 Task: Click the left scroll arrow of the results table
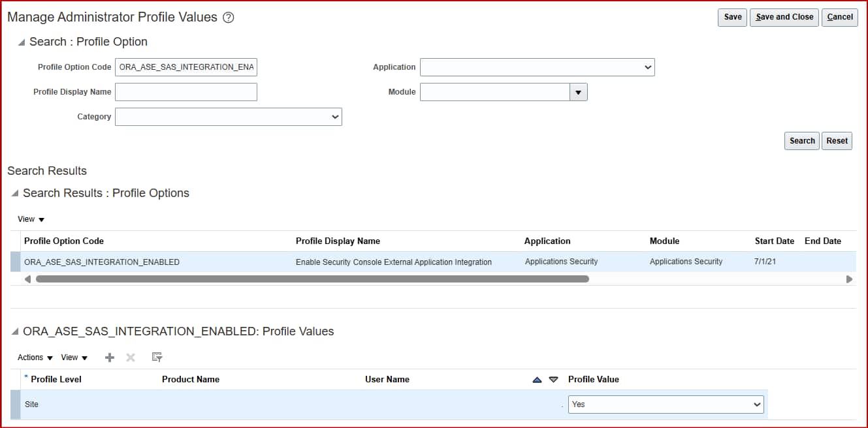point(27,279)
